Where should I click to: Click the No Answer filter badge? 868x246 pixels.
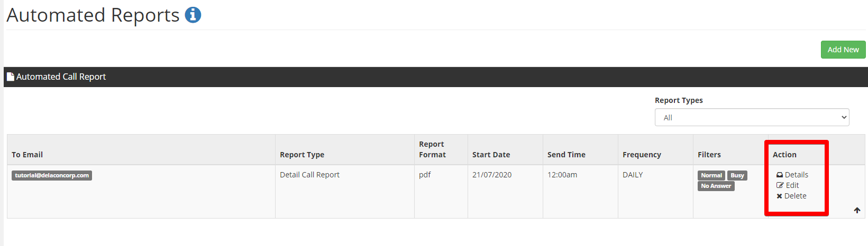pos(716,186)
